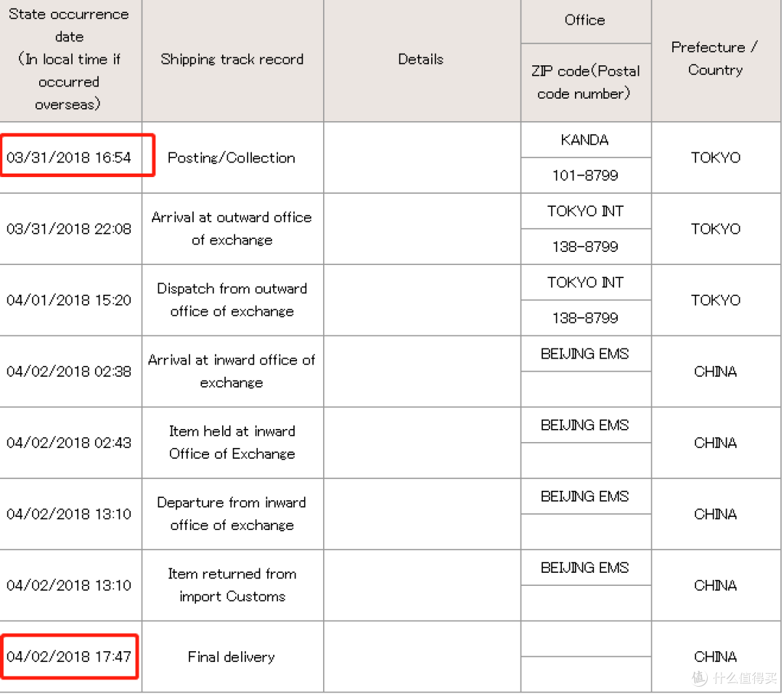Click Item held at inward Office of Exchange
The height and width of the screenshot is (694, 784).
coord(232,443)
